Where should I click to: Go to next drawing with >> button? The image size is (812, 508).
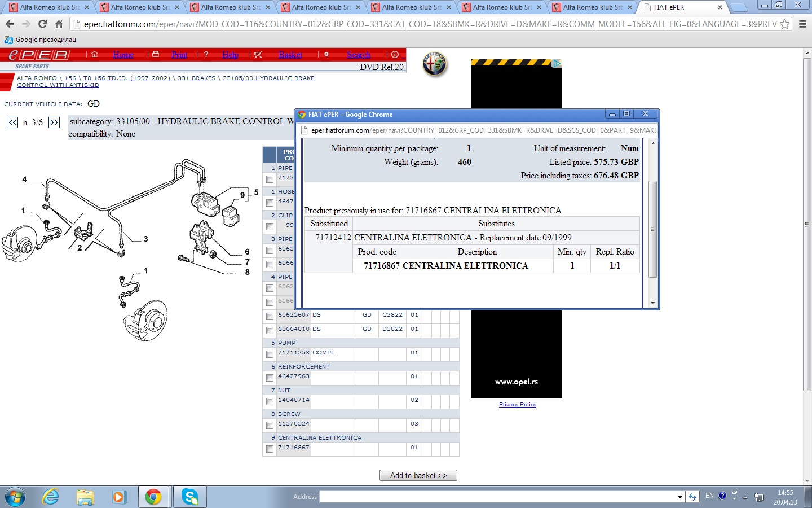[54, 122]
